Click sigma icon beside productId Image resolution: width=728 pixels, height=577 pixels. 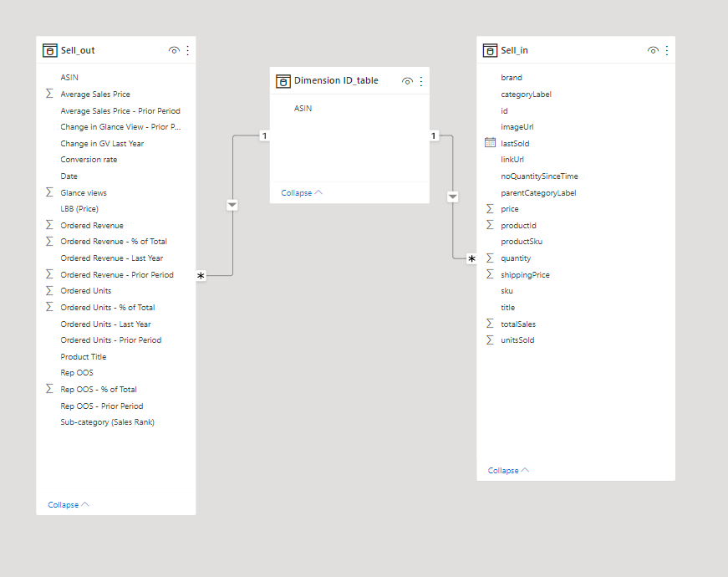point(490,225)
